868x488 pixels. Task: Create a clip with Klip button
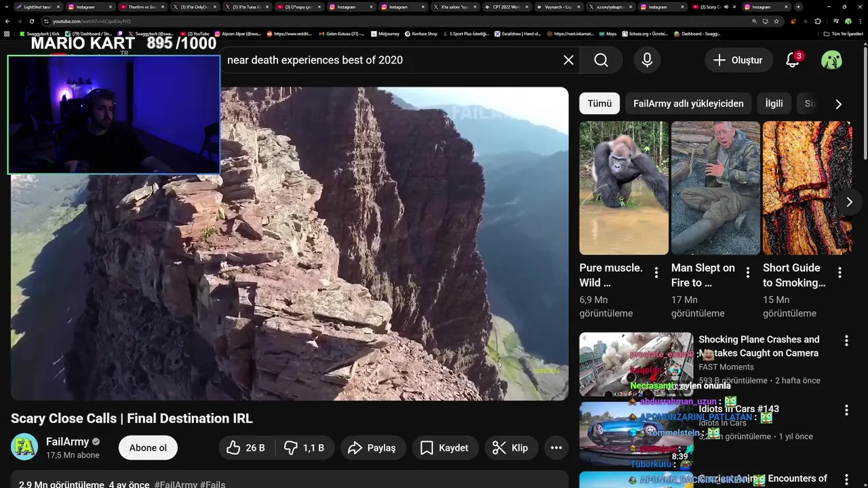pos(511,448)
